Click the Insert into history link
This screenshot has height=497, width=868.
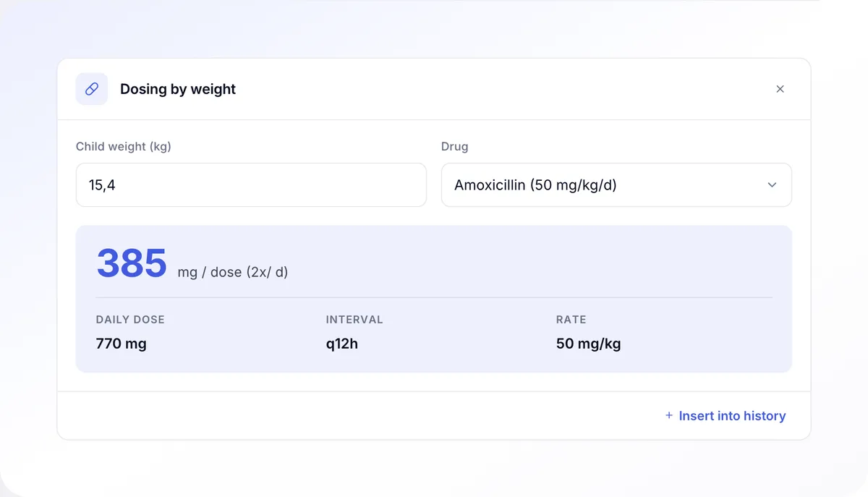click(x=726, y=416)
